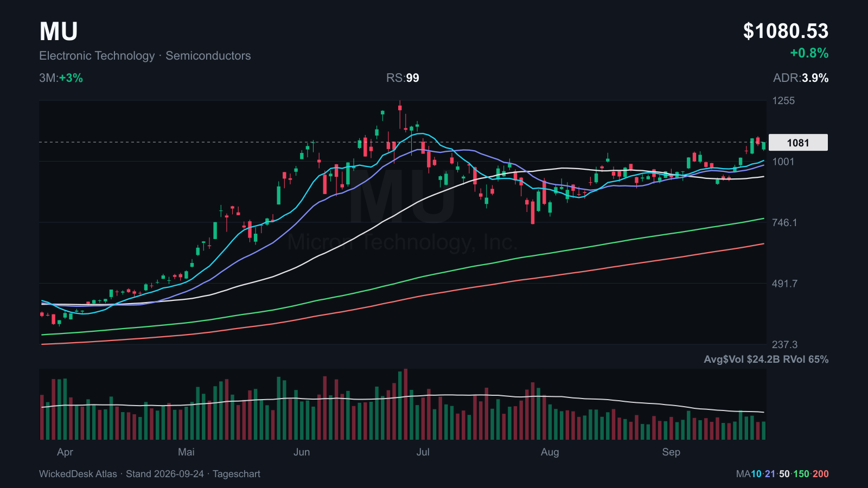Click the Sep month label on time axis
This screenshot has width=868, height=488.
click(671, 452)
